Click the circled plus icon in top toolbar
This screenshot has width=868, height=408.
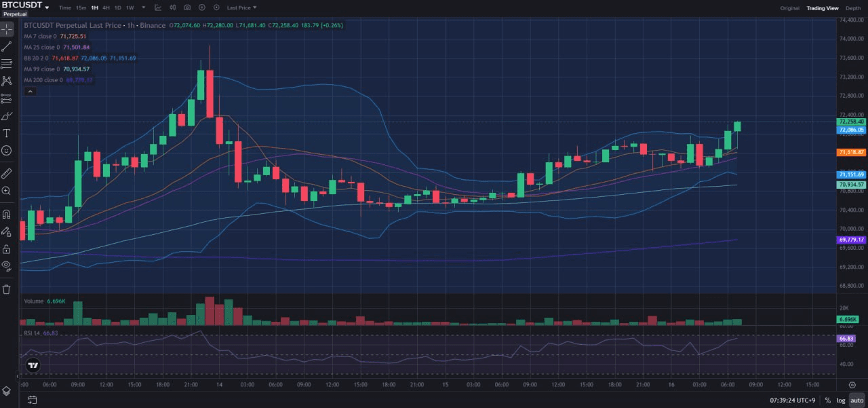pyautogui.click(x=202, y=7)
